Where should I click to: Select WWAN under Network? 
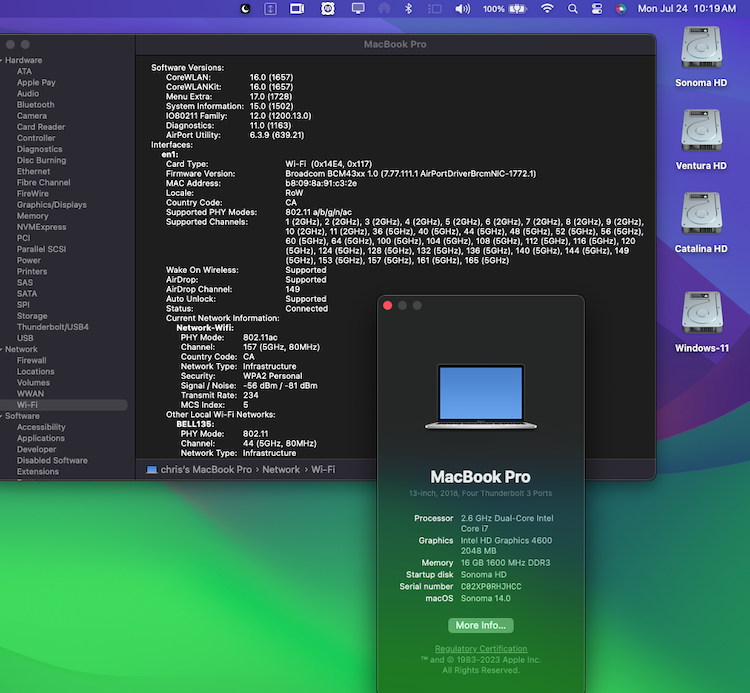(x=31, y=394)
